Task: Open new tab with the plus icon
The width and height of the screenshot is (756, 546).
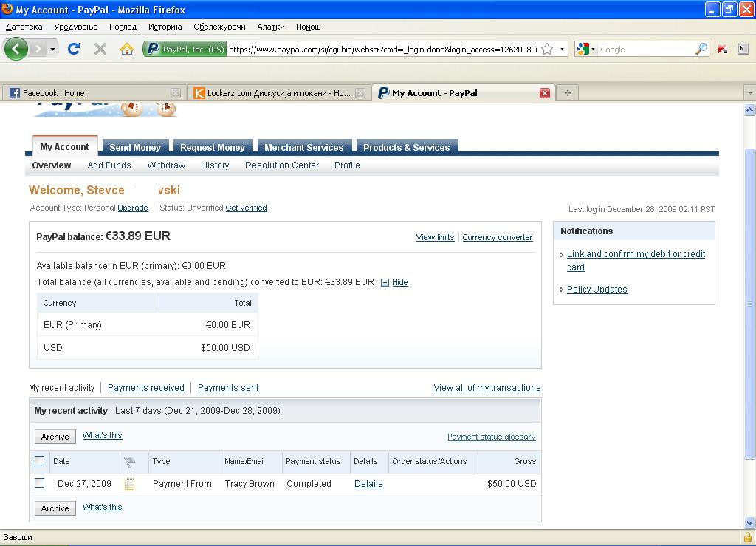Action: [x=567, y=93]
